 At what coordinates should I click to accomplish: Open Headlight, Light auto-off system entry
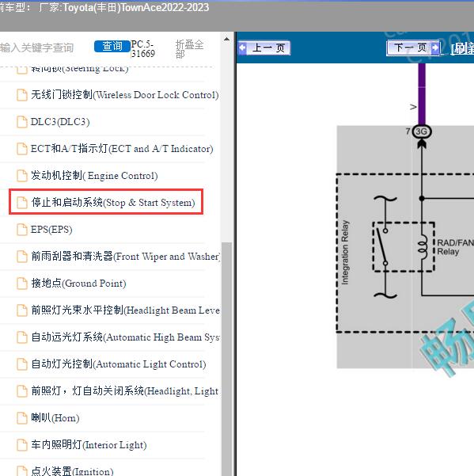coord(125,391)
